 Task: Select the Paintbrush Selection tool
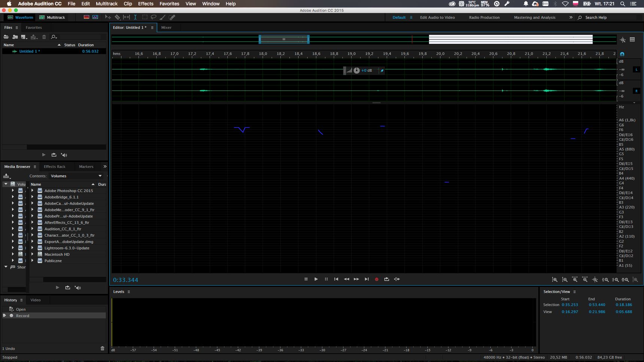[162, 17]
